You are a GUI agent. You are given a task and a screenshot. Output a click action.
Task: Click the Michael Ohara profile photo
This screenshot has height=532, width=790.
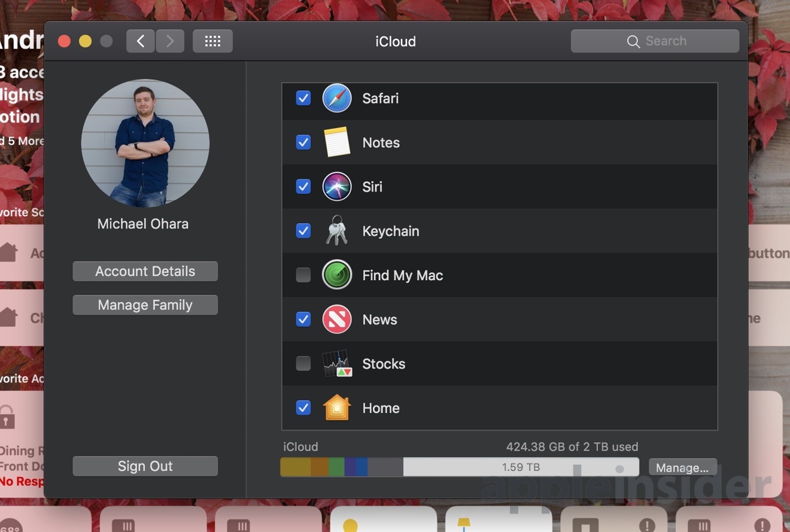click(145, 143)
